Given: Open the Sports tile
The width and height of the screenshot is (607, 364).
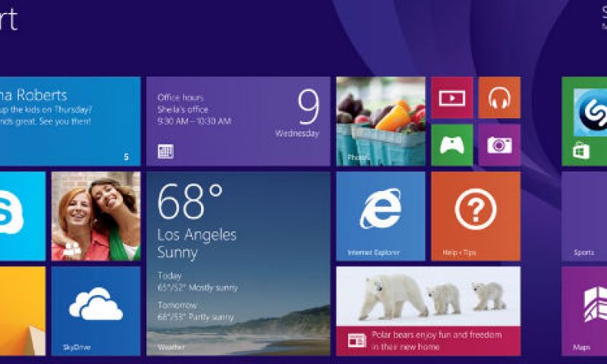Looking at the screenshot, I should (x=584, y=216).
